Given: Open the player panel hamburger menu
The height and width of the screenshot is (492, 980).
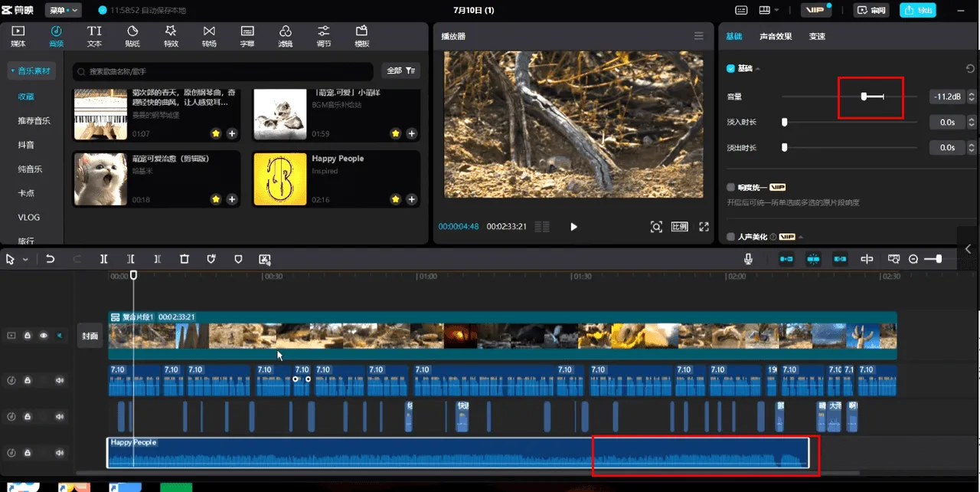Looking at the screenshot, I should 698,36.
